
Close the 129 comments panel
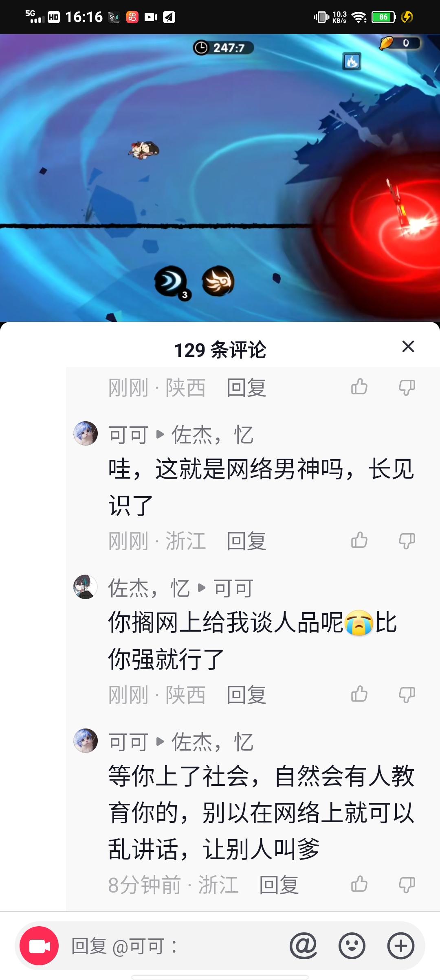408,347
